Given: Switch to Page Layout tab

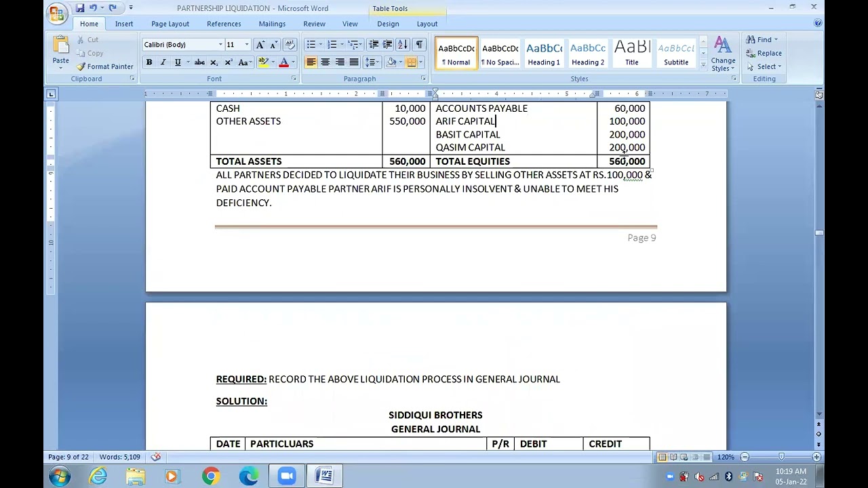Looking at the screenshot, I should 170,24.
